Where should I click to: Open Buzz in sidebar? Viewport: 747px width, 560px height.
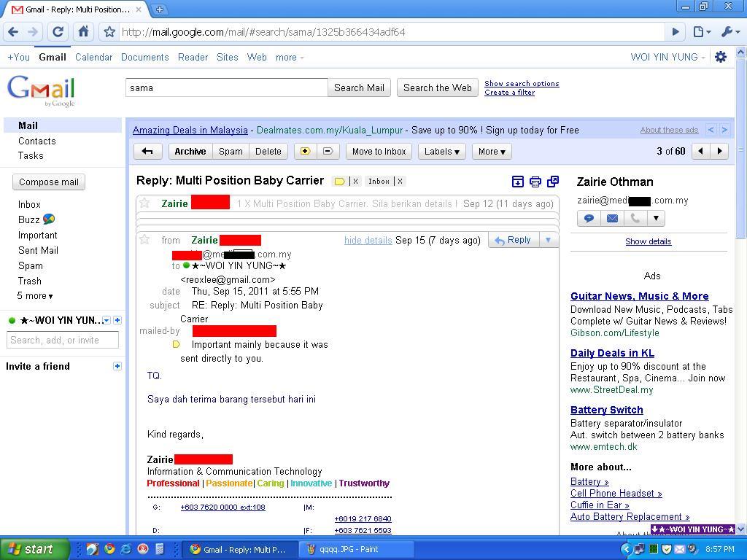coord(36,219)
